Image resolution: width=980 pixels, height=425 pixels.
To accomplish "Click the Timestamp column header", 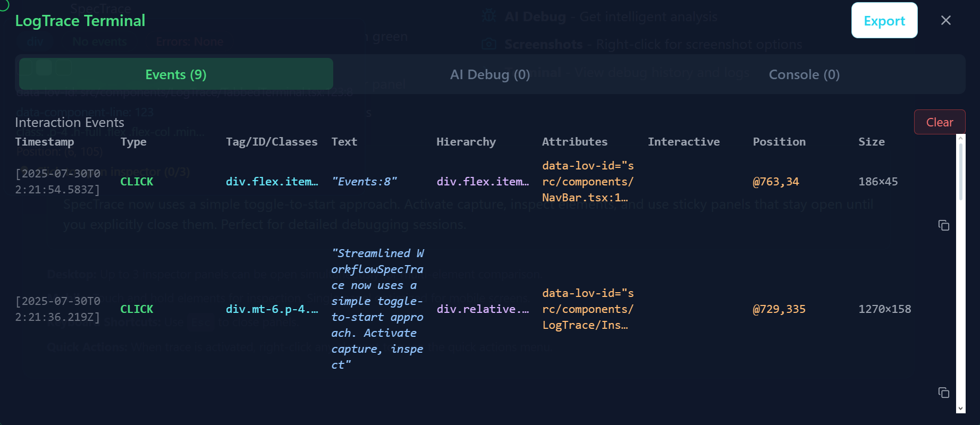I will point(45,142).
